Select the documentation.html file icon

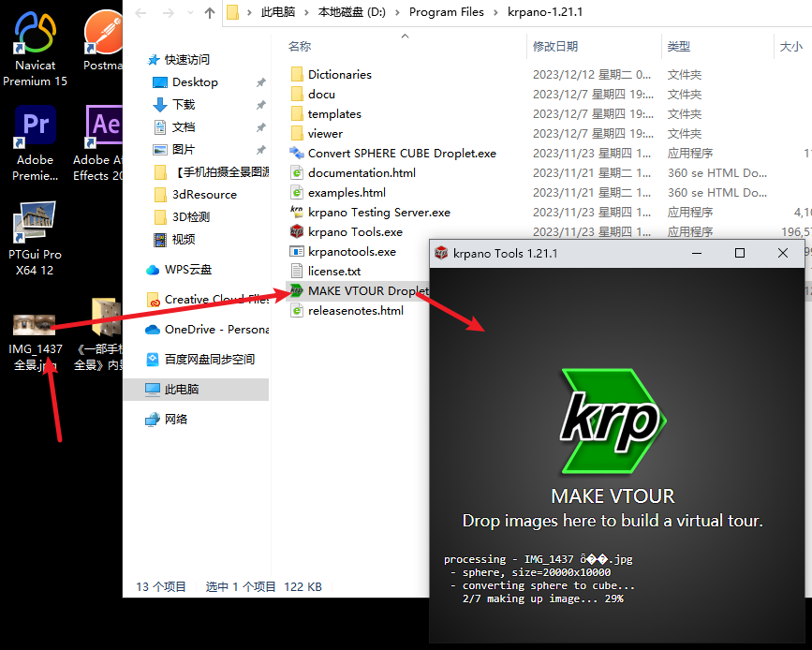tap(297, 173)
